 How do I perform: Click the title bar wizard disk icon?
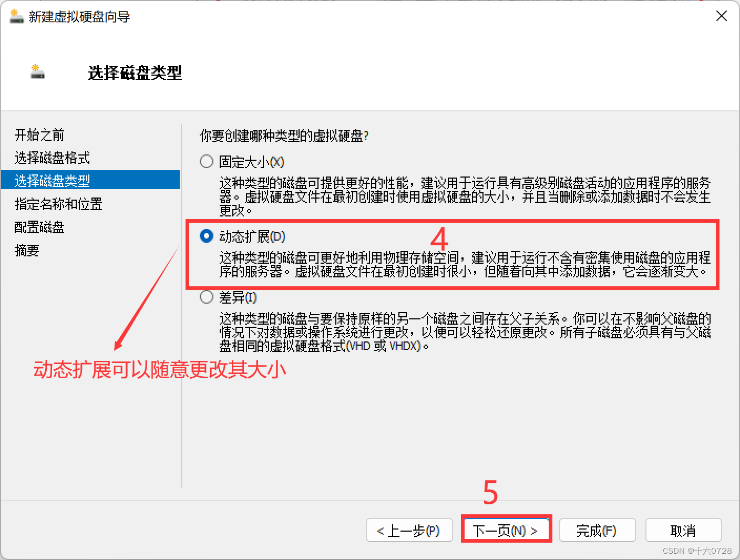[17, 16]
